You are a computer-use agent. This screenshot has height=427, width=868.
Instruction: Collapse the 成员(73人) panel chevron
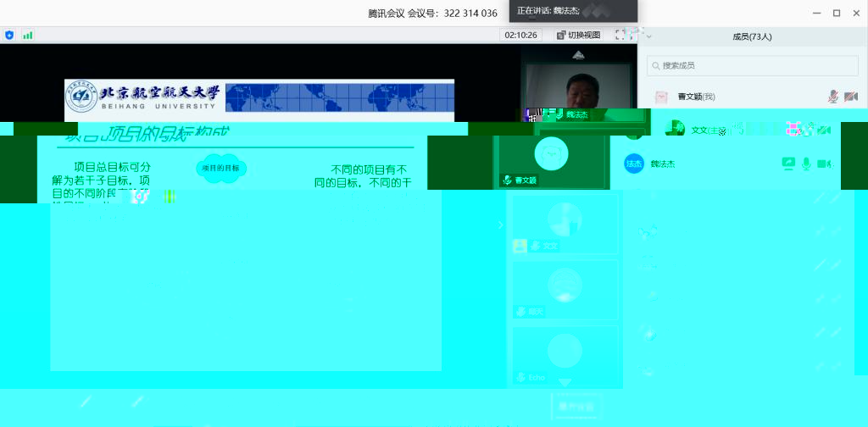[x=648, y=36]
